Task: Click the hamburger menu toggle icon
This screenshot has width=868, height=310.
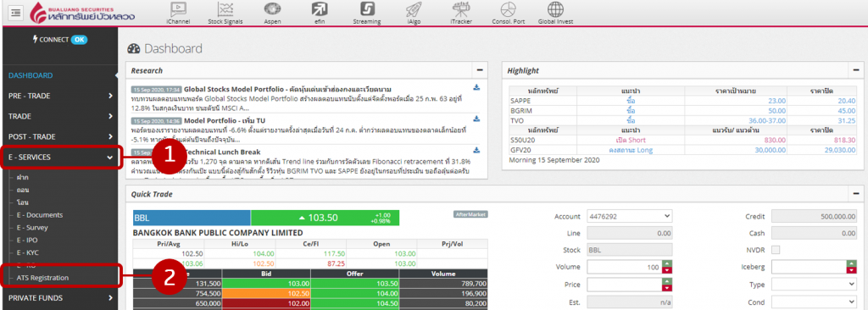Action: (15, 12)
